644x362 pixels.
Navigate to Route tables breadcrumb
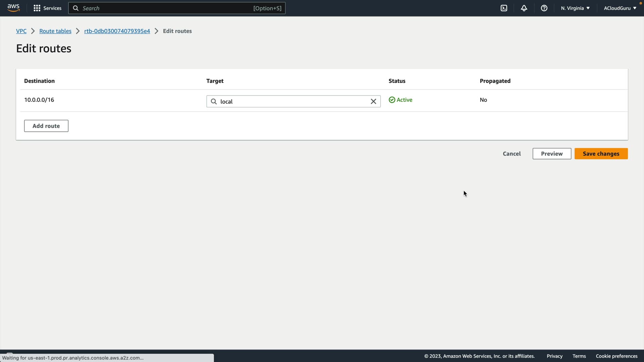(x=55, y=31)
